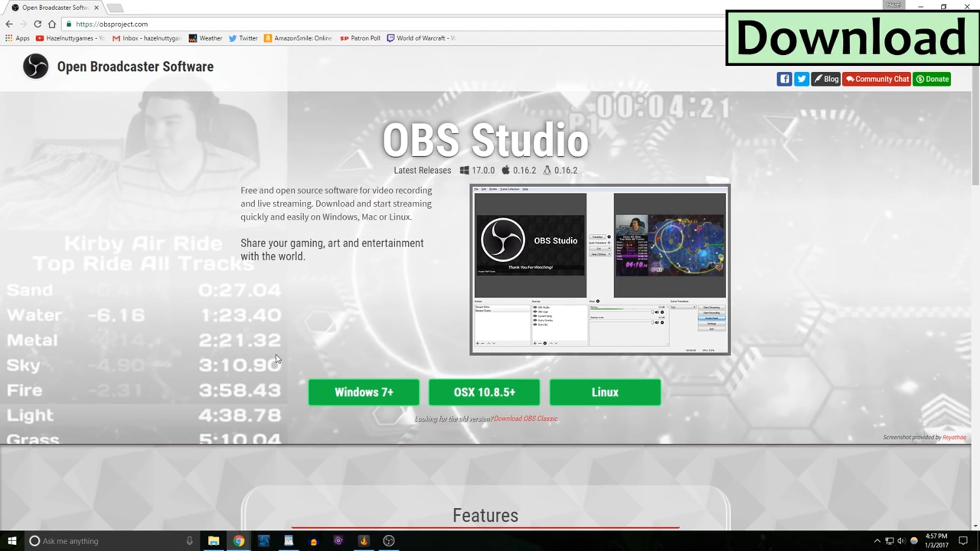Screen dimensions: 980x551
Task: Show hidden system tray icons
Action: pyautogui.click(x=877, y=541)
